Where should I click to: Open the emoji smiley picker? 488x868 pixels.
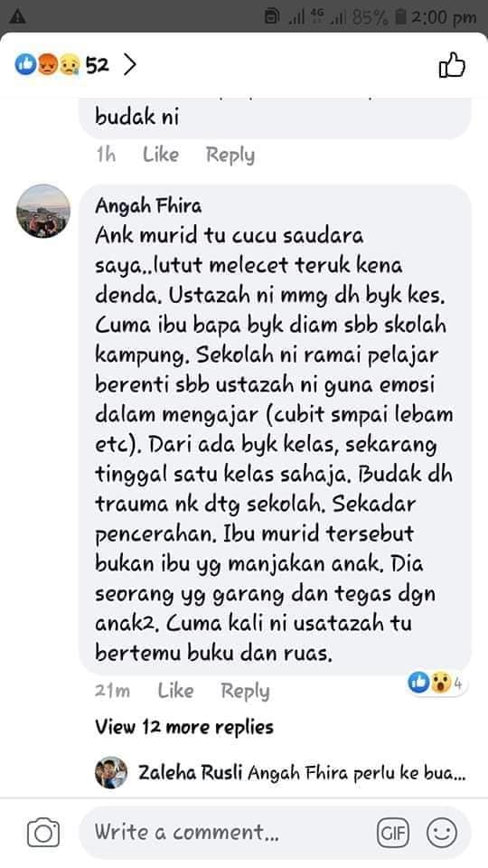(x=442, y=833)
